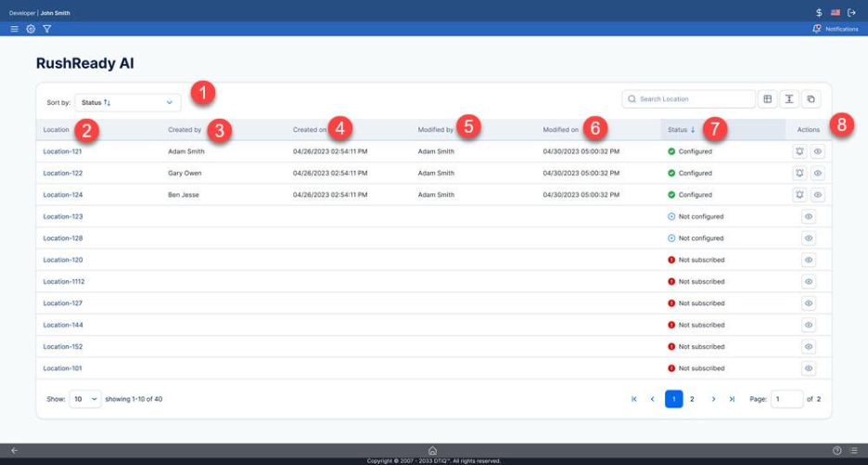Click the table columns layout icon
Screen dimensions: 868x465
point(767,99)
